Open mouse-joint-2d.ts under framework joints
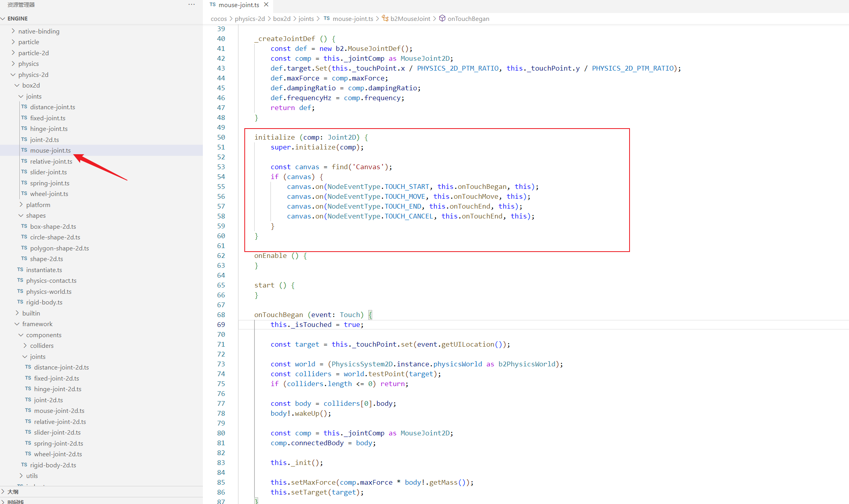Image resolution: width=849 pixels, height=504 pixels. (59, 411)
